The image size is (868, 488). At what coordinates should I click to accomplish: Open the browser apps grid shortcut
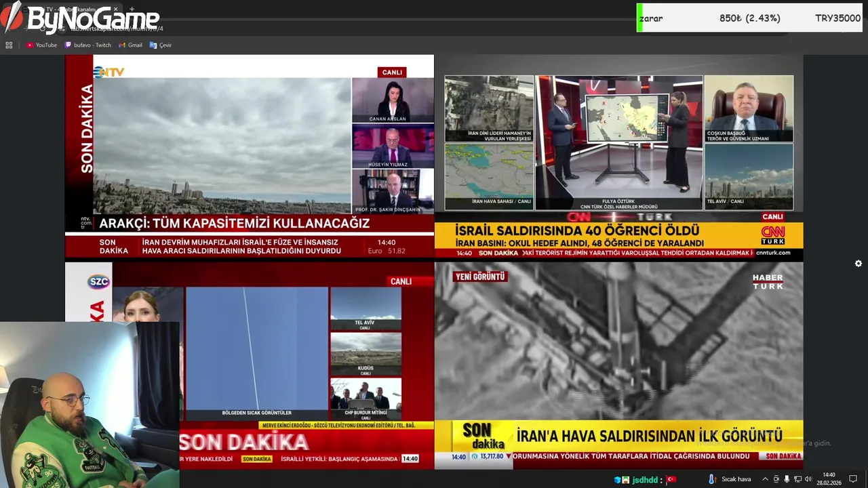[x=9, y=45]
